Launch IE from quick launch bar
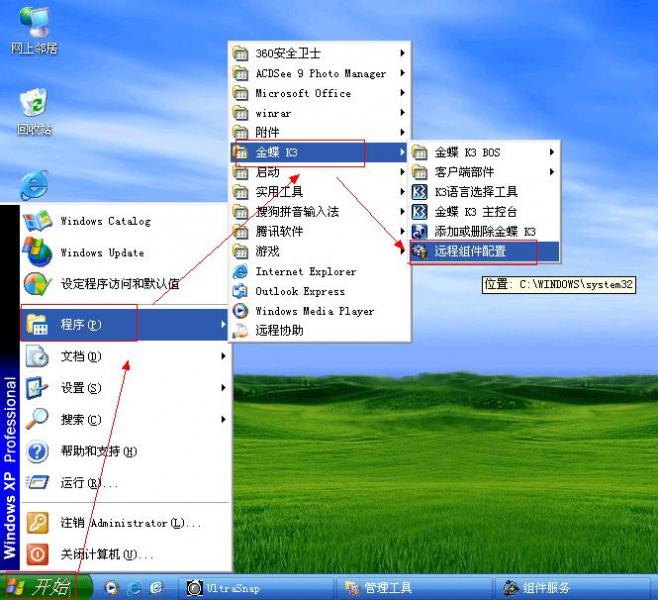 click(134, 588)
